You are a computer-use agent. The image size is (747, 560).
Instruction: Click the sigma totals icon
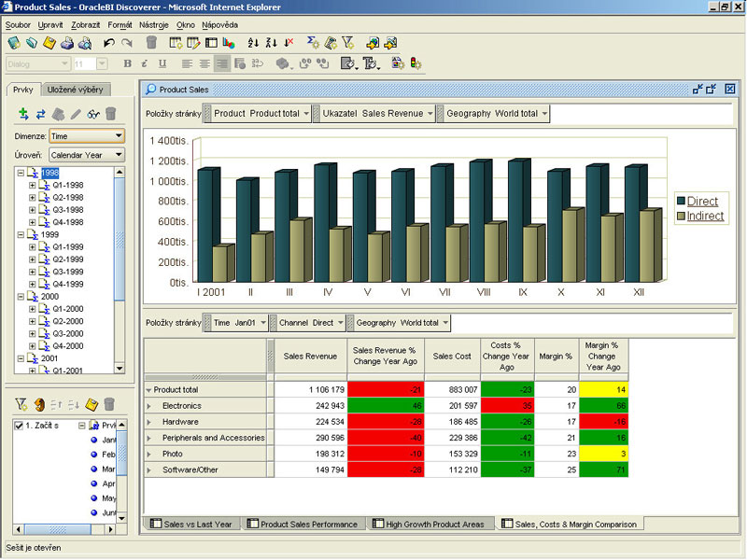(313, 43)
